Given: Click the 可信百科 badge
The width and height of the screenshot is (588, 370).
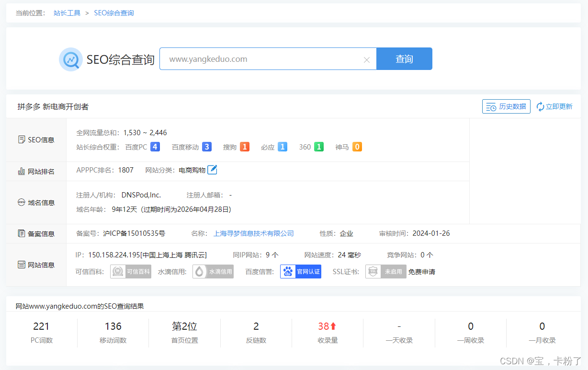Looking at the screenshot, I should [x=131, y=272].
